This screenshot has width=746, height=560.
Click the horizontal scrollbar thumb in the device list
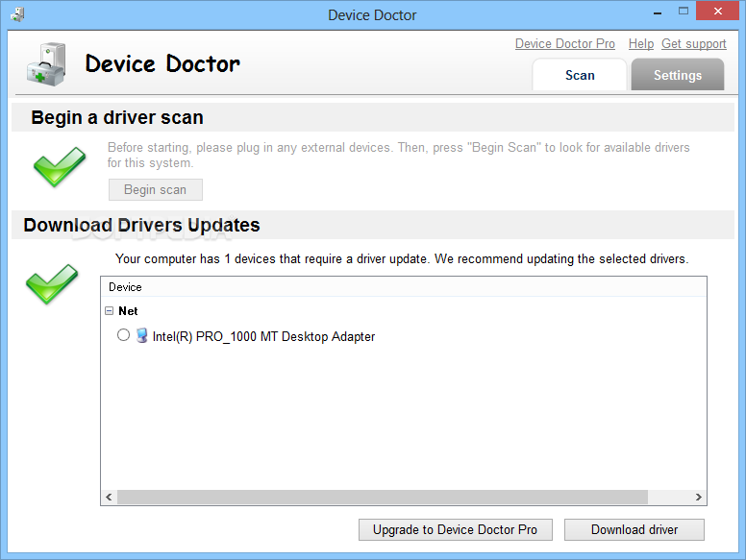click(383, 498)
